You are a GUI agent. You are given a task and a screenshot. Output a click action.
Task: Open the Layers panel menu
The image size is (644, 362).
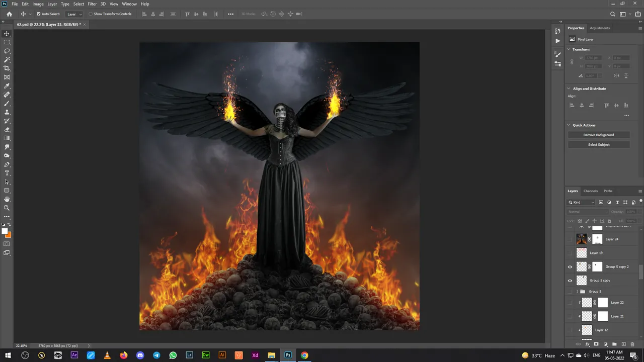pyautogui.click(x=640, y=191)
